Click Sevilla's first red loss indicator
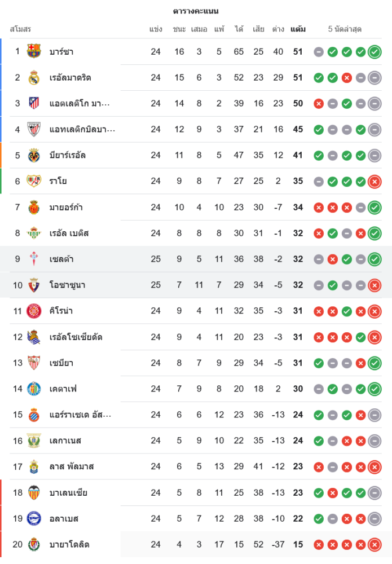Image resolution: width=392 pixels, height=564 pixels. click(x=360, y=363)
